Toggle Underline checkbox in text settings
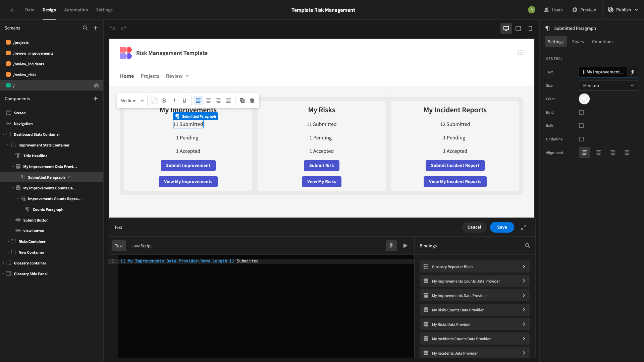The image size is (644, 362). [x=581, y=139]
